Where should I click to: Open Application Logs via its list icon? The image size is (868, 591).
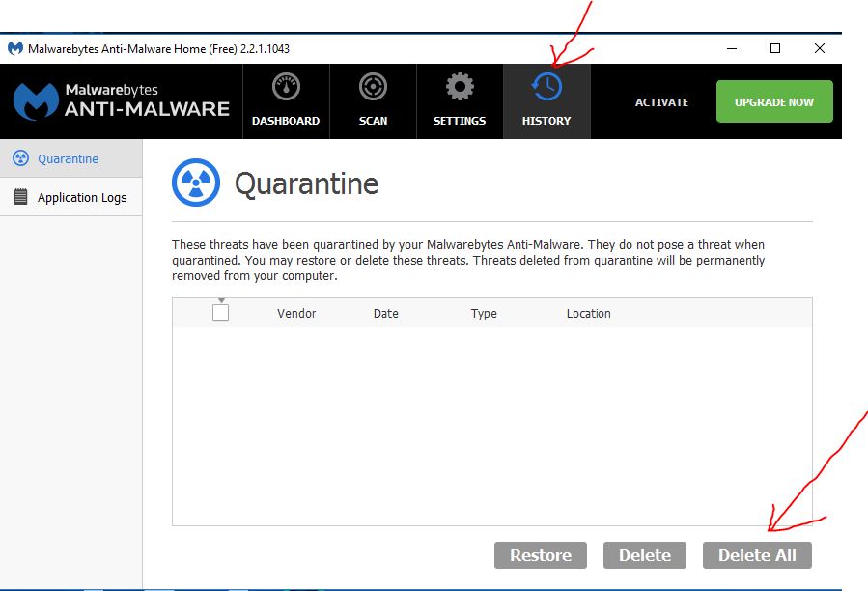(x=19, y=196)
